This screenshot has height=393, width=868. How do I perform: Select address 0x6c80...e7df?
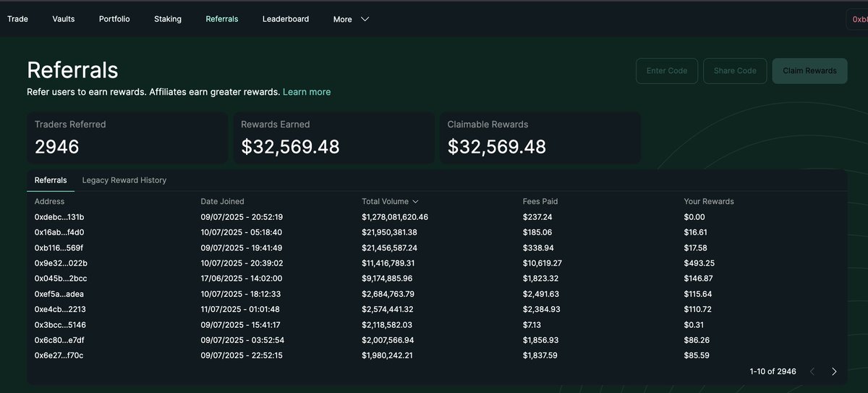[60, 340]
